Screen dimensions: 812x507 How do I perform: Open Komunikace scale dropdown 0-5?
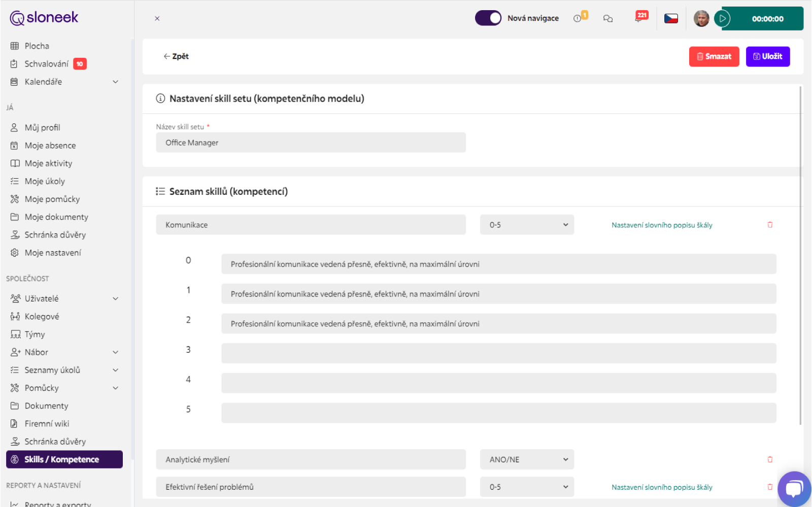[x=527, y=225]
